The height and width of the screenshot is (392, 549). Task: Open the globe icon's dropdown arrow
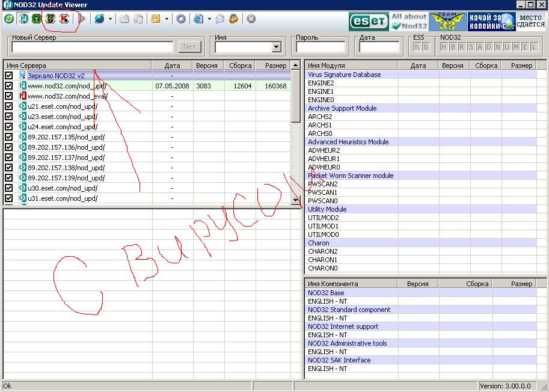point(110,19)
